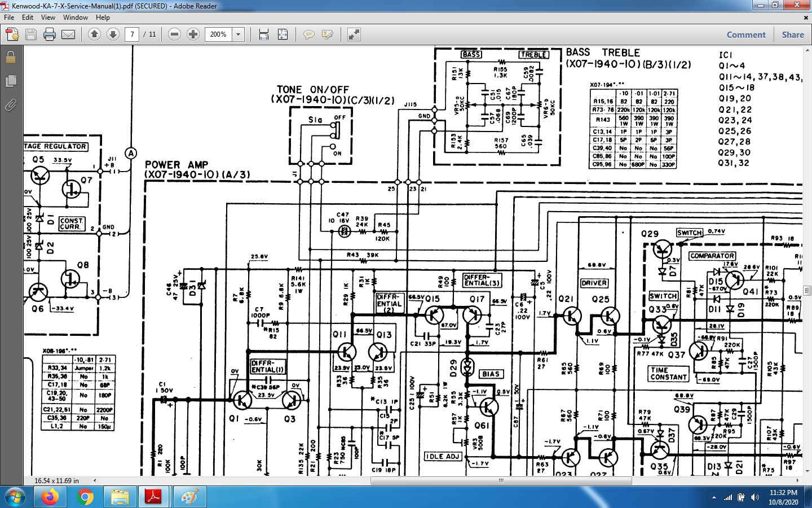Click the X07-194 parts table header
Image resolution: width=812 pixels, height=508 pixels.
pyautogui.click(x=607, y=85)
